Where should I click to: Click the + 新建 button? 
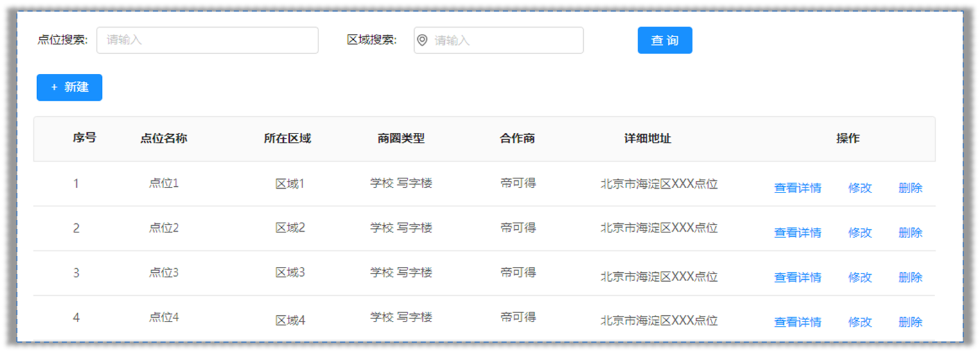pos(69,87)
